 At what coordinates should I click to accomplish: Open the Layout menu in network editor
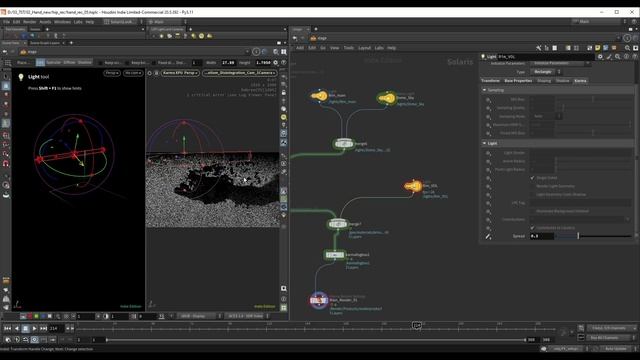364,48
